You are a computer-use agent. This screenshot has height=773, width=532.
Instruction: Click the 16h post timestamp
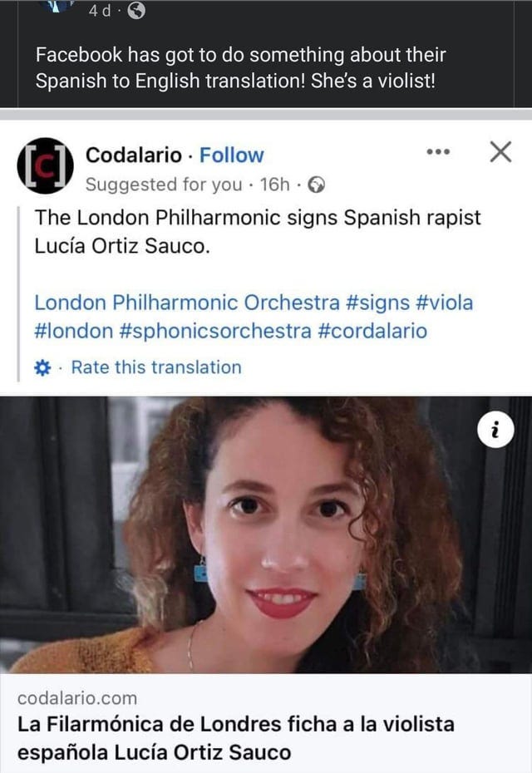click(274, 185)
